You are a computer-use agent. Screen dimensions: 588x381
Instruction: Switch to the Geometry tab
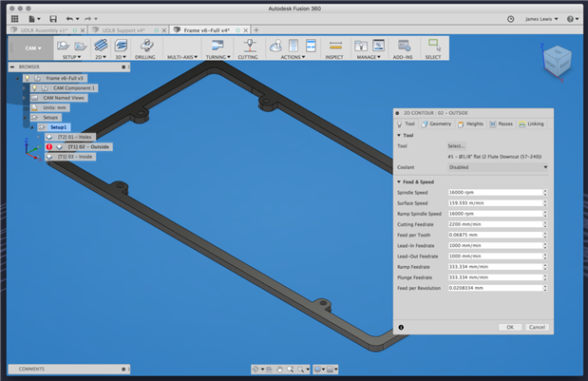[x=437, y=124]
